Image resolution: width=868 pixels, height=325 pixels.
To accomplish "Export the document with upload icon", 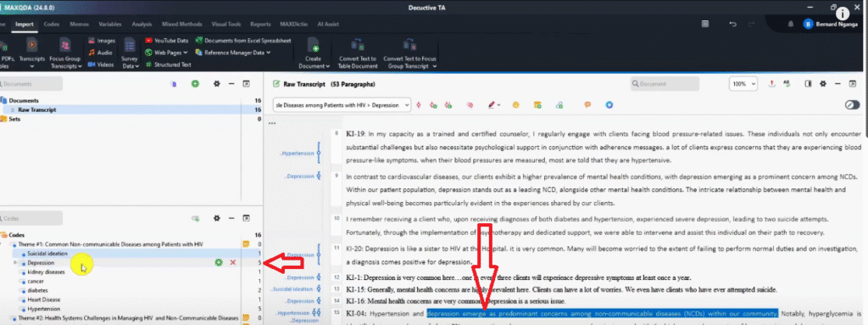I will [772, 84].
